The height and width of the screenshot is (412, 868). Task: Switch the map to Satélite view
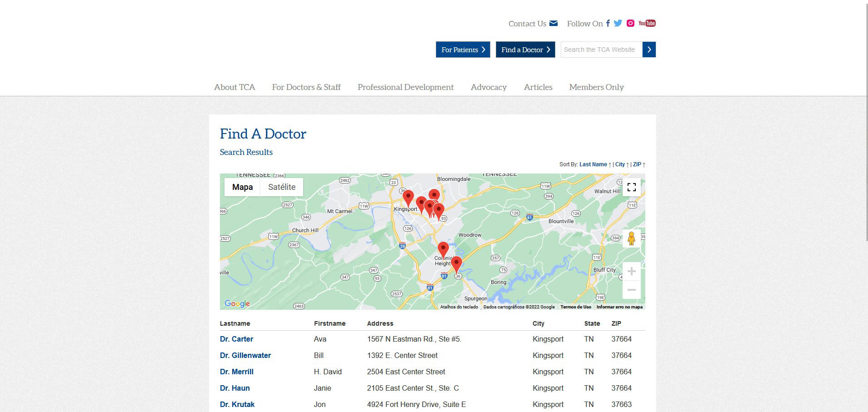(x=281, y=187)
